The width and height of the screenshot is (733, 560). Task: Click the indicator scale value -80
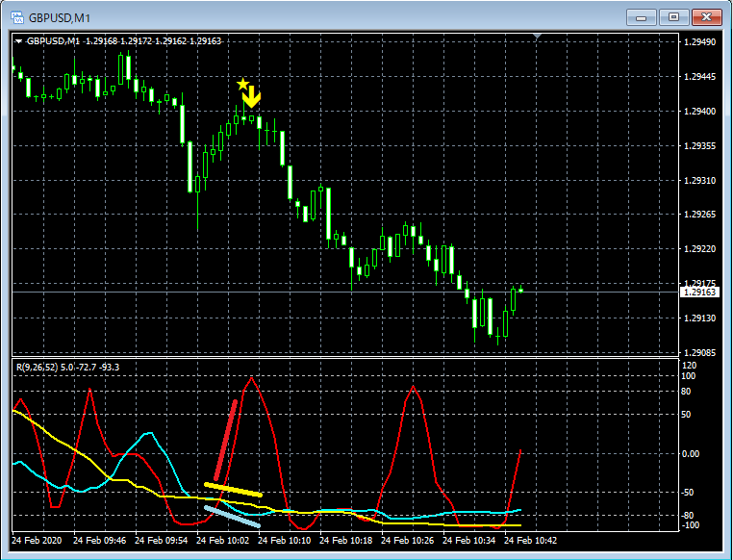689,516
